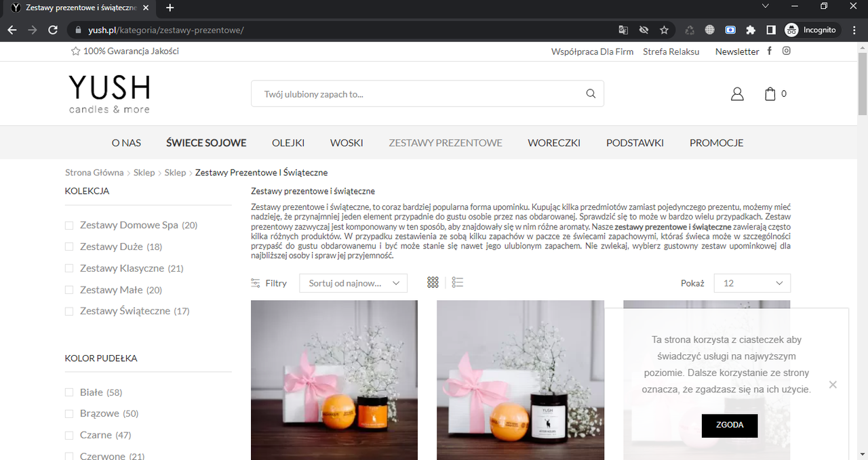This screenshot has width=868, height=460.
Task: Click the Incognito profile indicator
Action: pos(812,30)
